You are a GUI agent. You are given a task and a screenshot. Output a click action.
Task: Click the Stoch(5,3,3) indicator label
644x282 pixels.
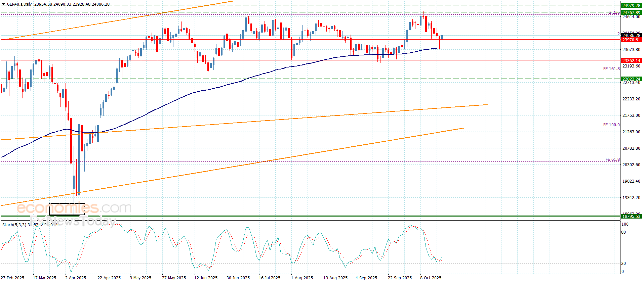pos(14,225)
